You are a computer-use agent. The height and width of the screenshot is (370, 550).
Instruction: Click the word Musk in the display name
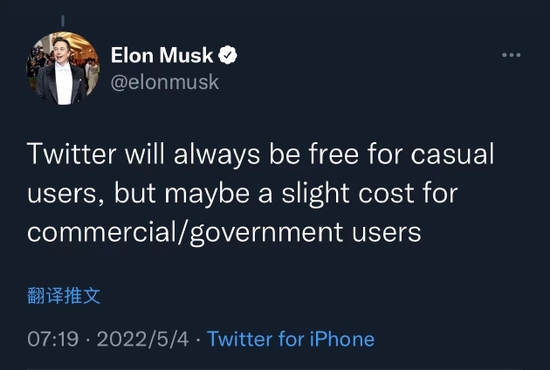point(186,55)
